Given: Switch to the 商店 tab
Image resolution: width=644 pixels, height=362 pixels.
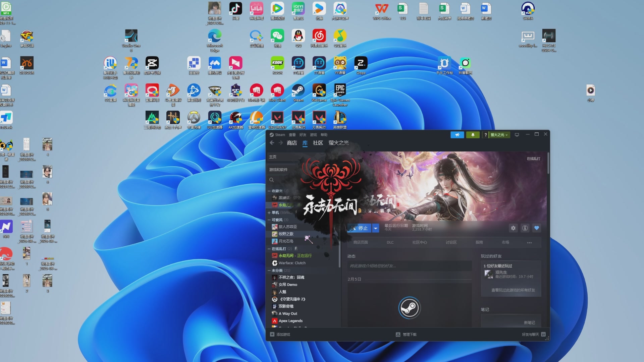Looking at the screenshot, I should pos(291,143).
